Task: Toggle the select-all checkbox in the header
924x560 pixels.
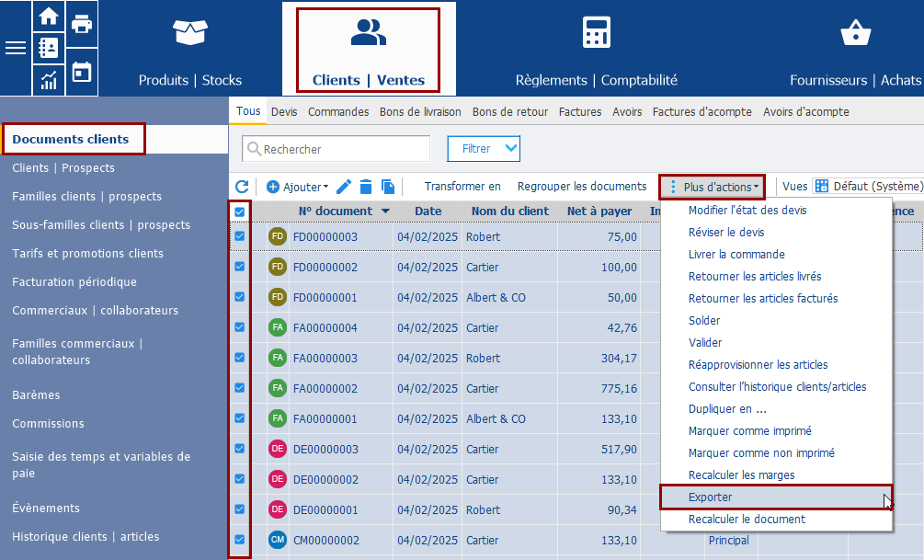Action: point(240,211)
